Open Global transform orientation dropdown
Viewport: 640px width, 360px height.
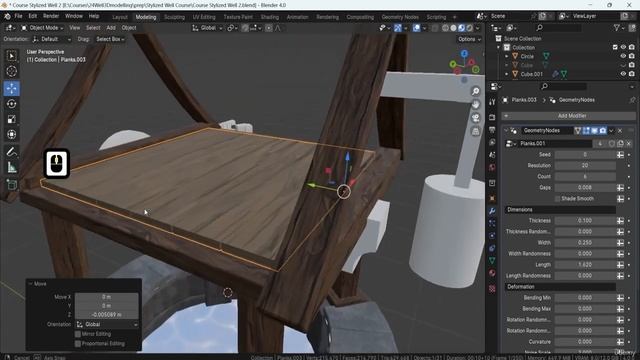[207, 28]
